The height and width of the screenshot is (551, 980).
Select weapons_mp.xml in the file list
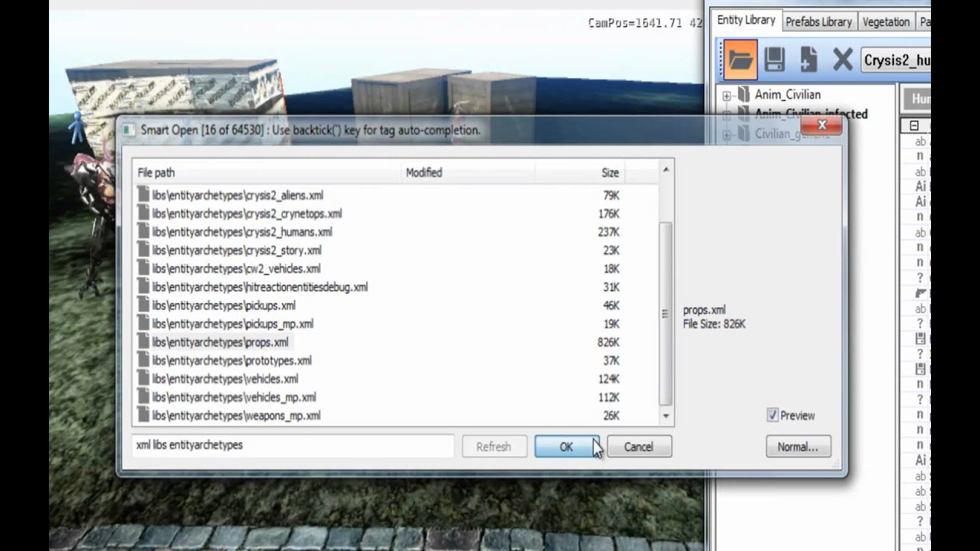236,416
